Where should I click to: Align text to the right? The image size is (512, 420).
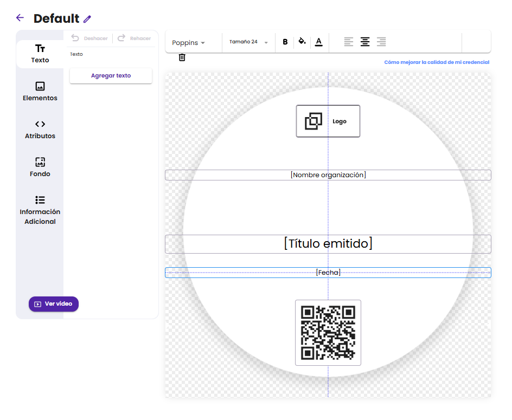[381, 42]
